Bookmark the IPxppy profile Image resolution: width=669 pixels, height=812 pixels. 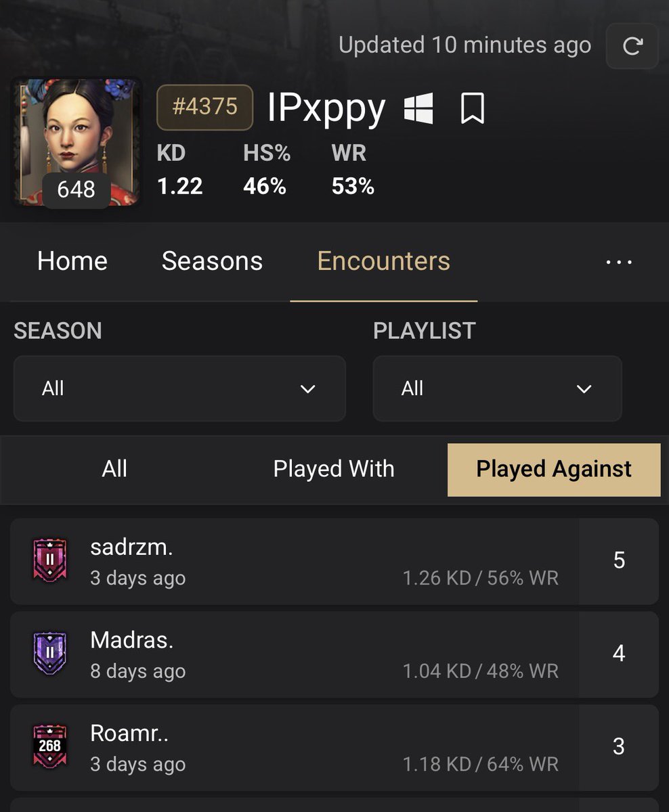tap(473, 108)
